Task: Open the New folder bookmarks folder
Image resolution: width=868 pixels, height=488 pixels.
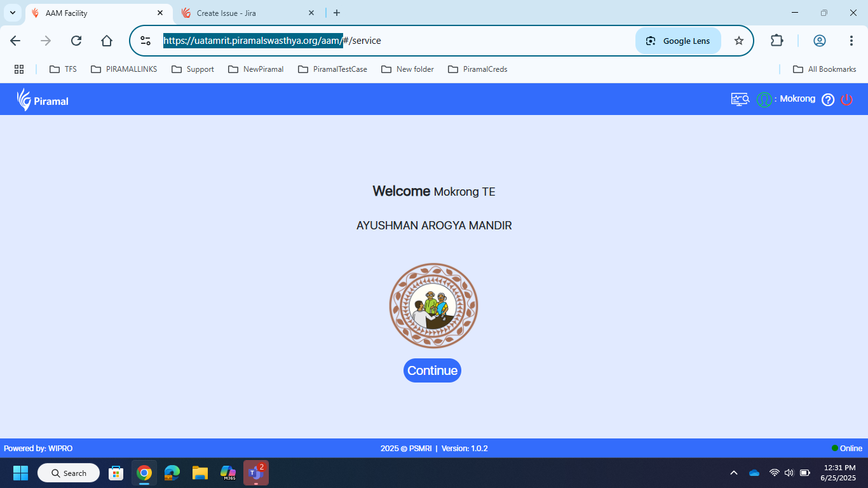Action: point(407,69)
